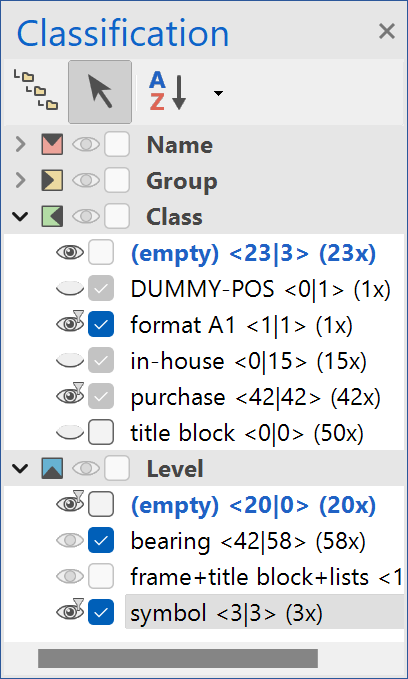Check the Group category checkbox
The image size is (408, 679).
(117, 180)
